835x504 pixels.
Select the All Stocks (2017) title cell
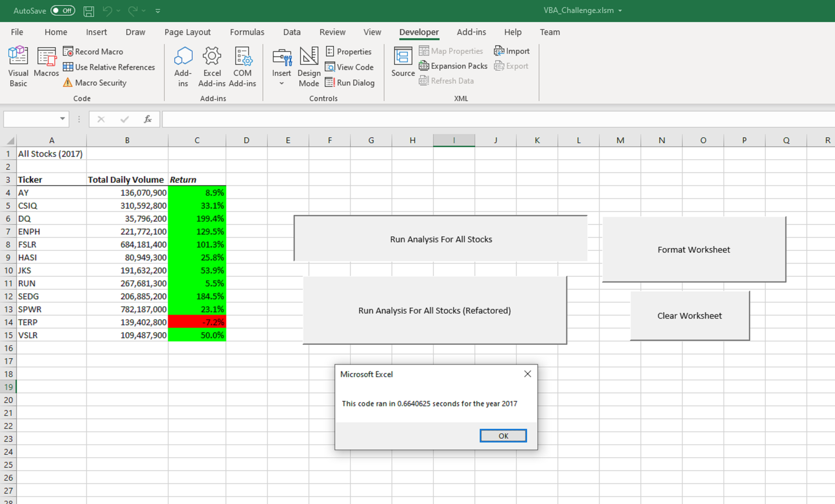pyautogui.click(x=52, y=154)
